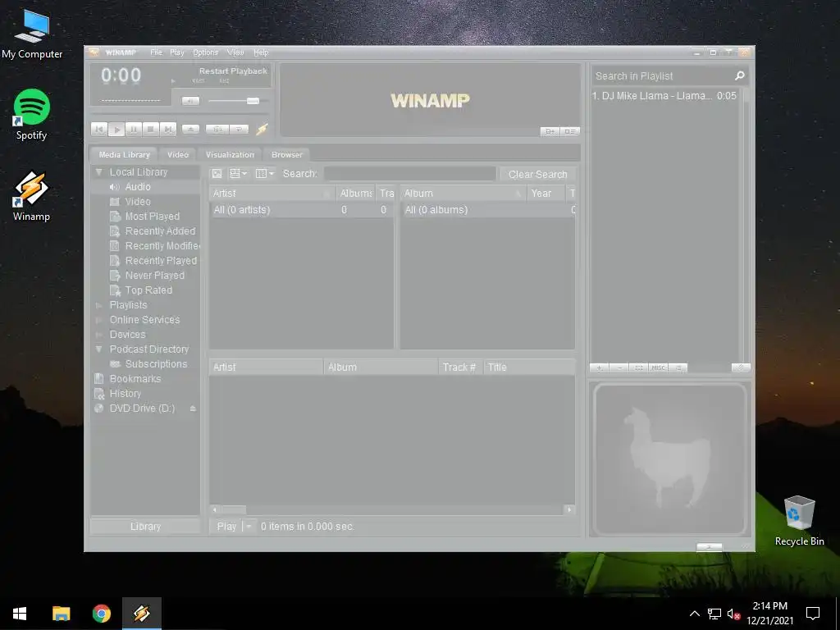
Task: Open the Play menu
Action: 177,52
